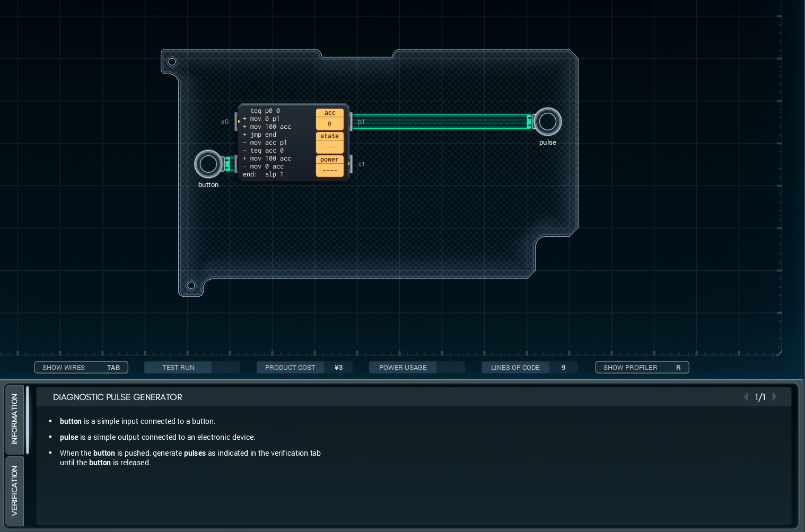Click the button input terminal icon
The width and height of the screenshot is (805, 532).
pos(208,164)
